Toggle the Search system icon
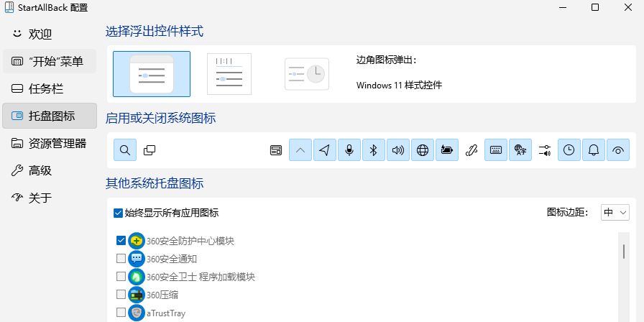644x322 pixels. (125, 150)
